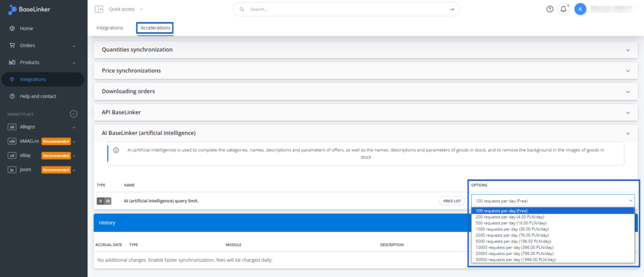This screenshot has height=277, width=644.
Task: Collapse AI BaseLinker section
Action: (x=628, y=133)
